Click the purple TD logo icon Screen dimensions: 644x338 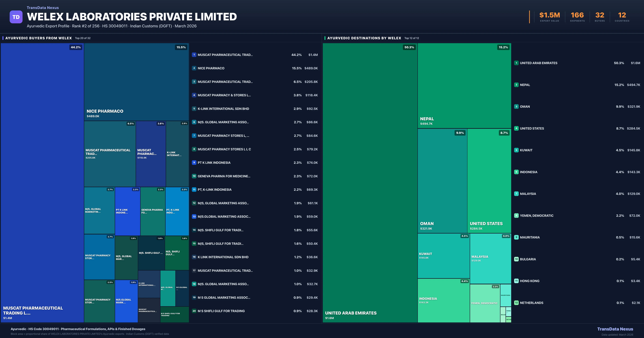click(16, 17)
